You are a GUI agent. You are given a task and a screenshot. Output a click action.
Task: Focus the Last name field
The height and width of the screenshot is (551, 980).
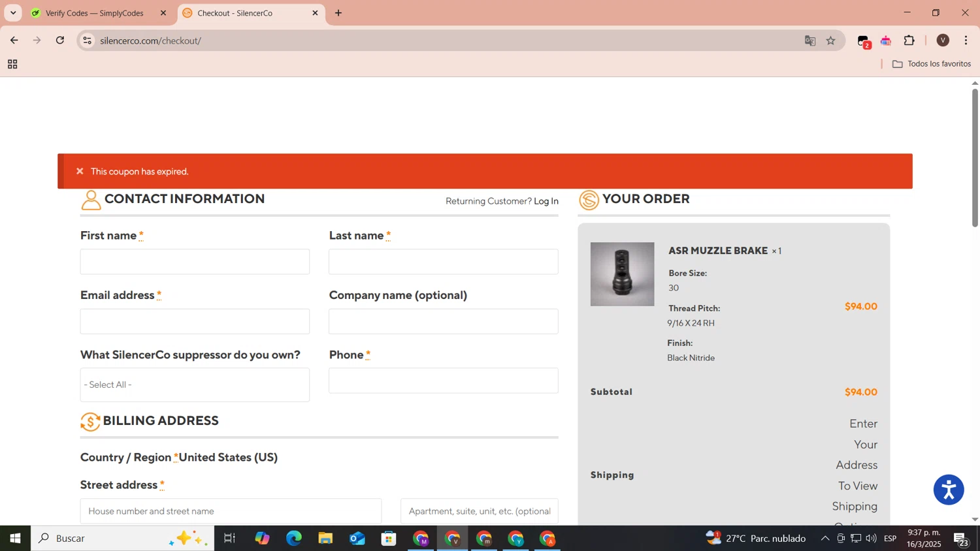(444, 262)
